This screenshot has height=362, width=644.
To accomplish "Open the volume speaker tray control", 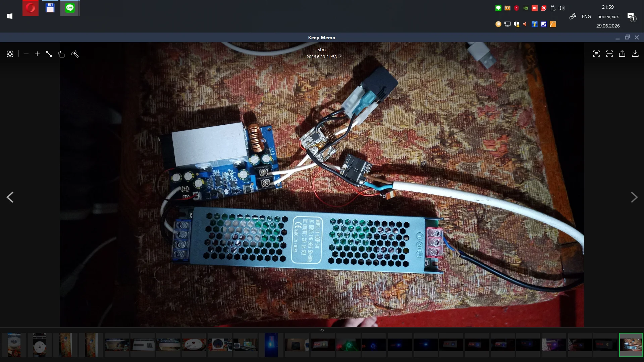I will tap(562, 8).
